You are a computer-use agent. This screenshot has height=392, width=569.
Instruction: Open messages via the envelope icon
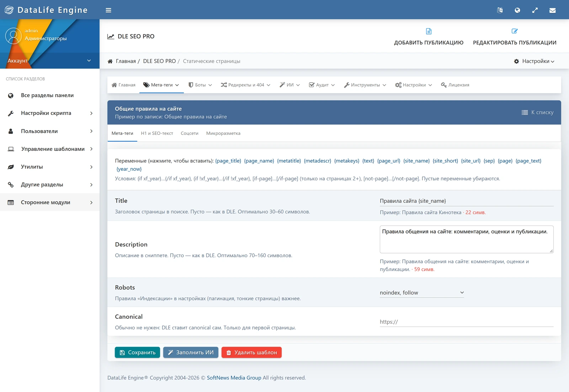click(552, 10)
